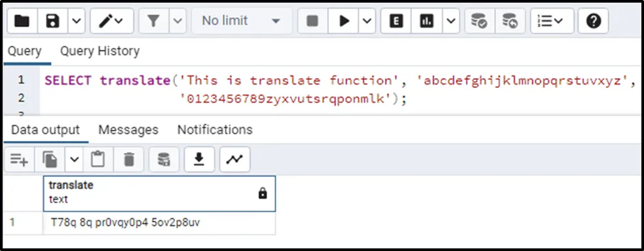
Task: Expand the save options dropdown arrow
Action: 77,21
